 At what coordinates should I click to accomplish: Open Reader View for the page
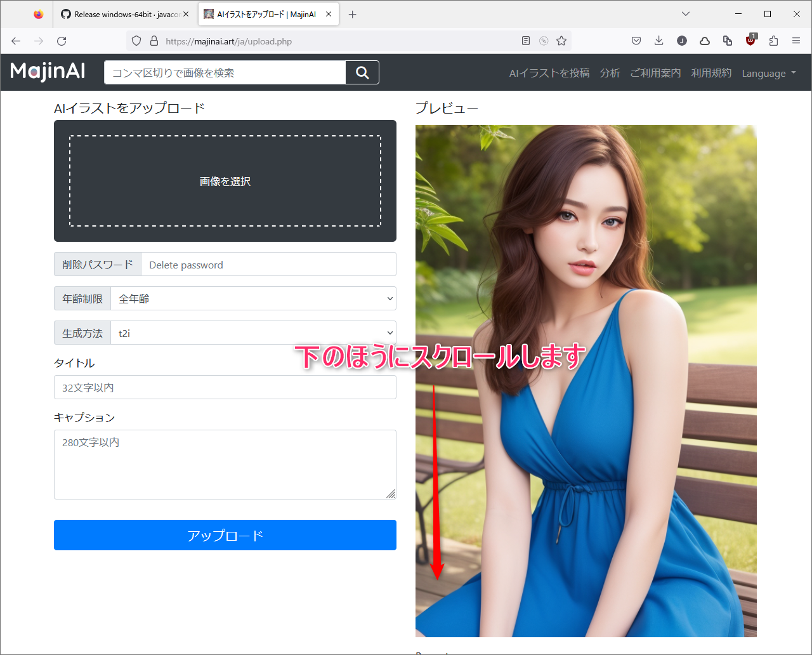(x=525, y=41)
